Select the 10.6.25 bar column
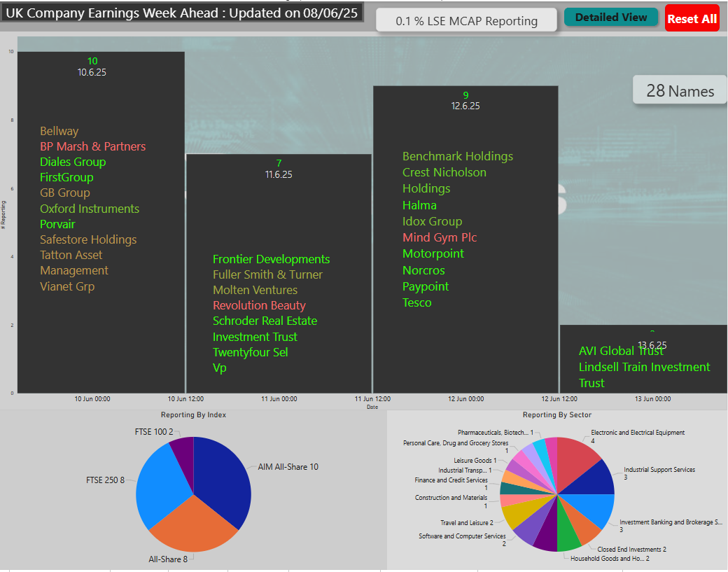 (101, 223)
